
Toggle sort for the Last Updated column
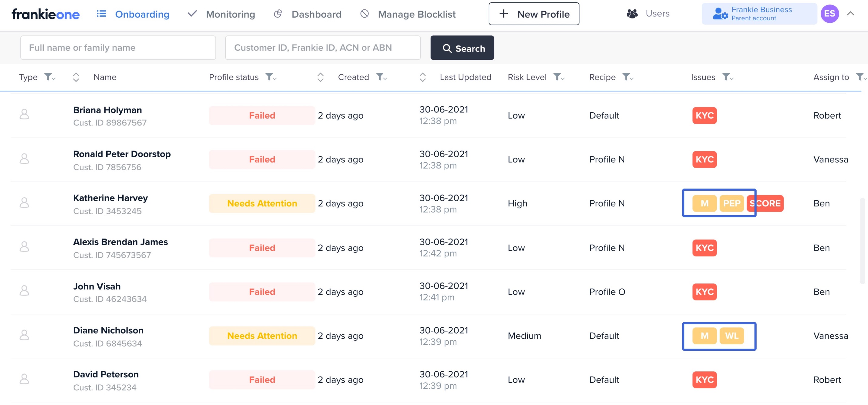422,77
